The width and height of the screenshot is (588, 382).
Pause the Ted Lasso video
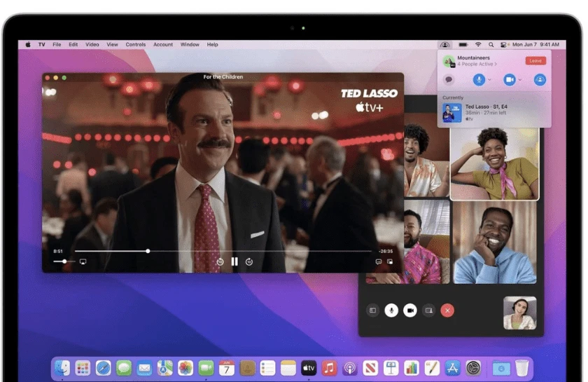click(x=234, y=261)
